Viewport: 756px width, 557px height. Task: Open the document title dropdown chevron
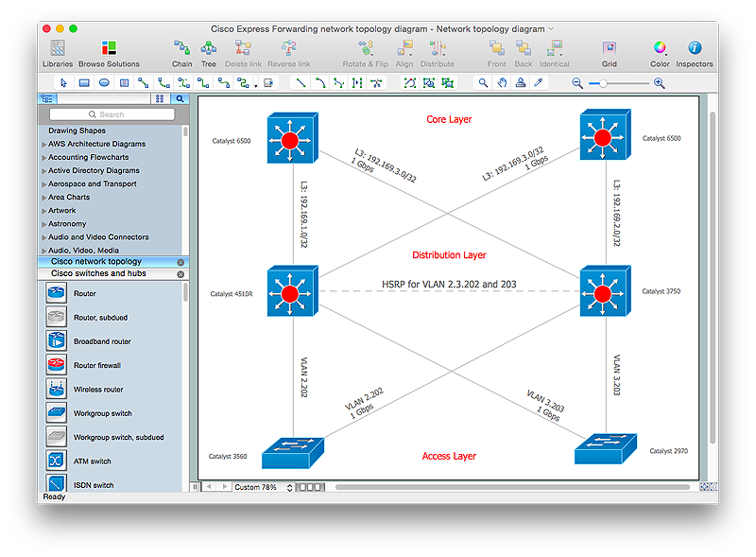tap(551, 29)
